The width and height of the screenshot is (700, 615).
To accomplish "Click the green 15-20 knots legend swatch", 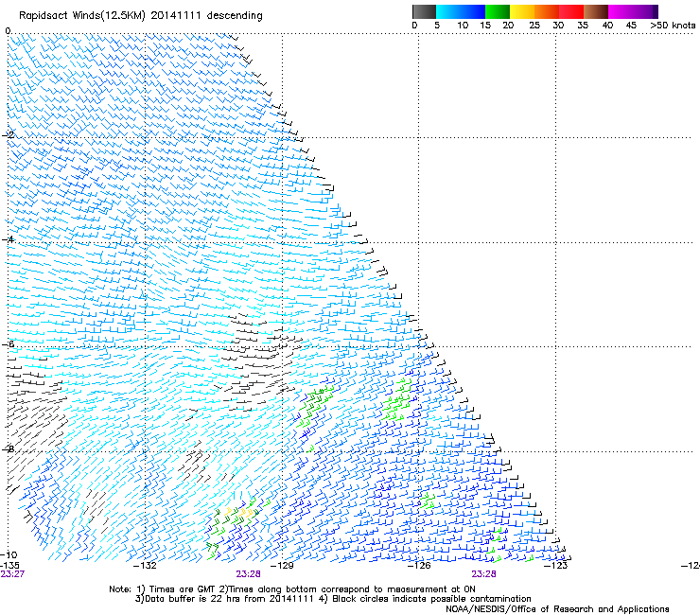I will tap(497, 11).
